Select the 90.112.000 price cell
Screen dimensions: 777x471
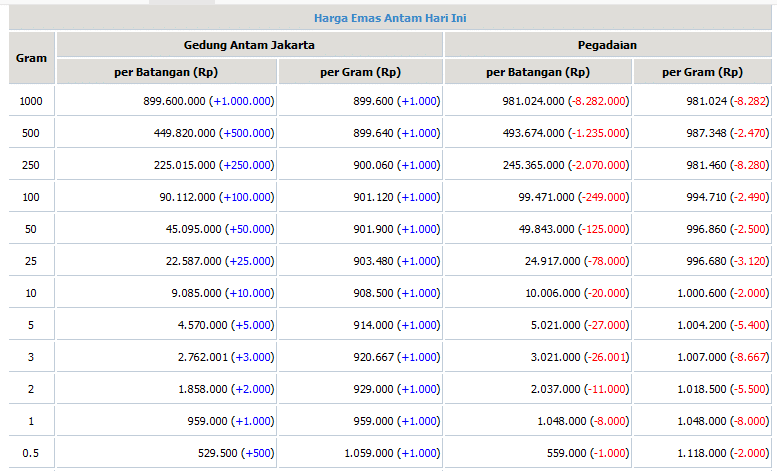pyautogui.click(x=166, y=197)
